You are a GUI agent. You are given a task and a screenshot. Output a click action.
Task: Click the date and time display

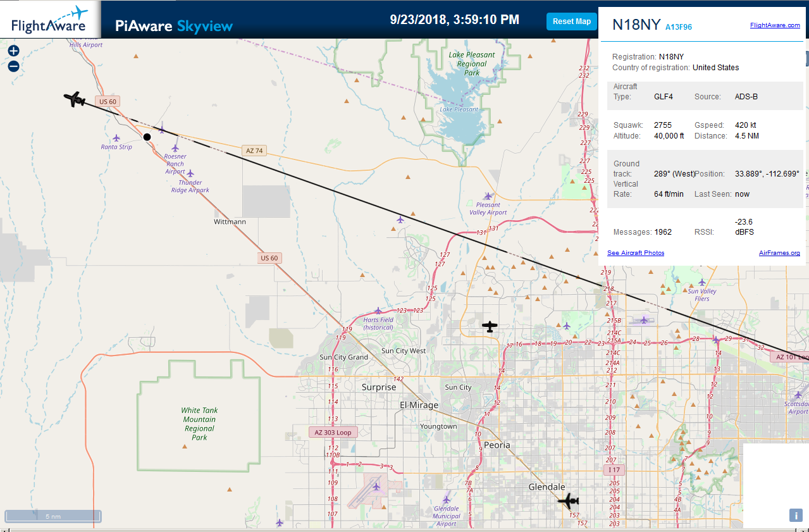455,20
